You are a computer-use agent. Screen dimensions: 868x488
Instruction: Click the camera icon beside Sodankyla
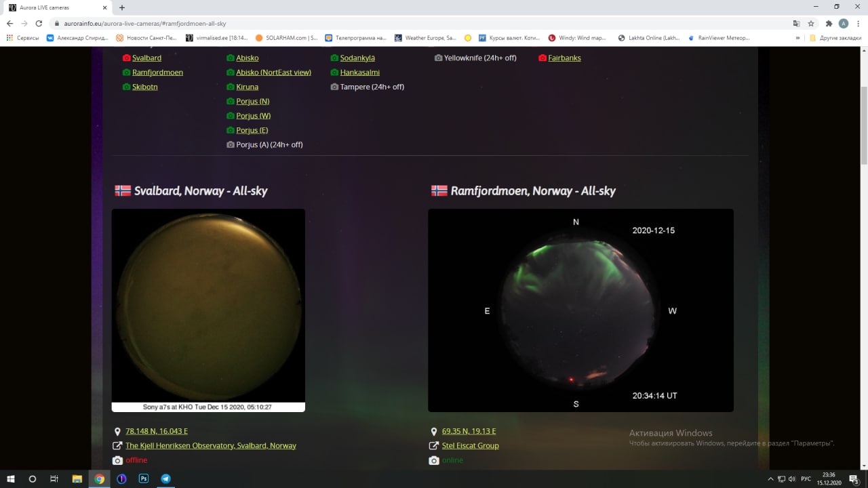pos(334,58)
